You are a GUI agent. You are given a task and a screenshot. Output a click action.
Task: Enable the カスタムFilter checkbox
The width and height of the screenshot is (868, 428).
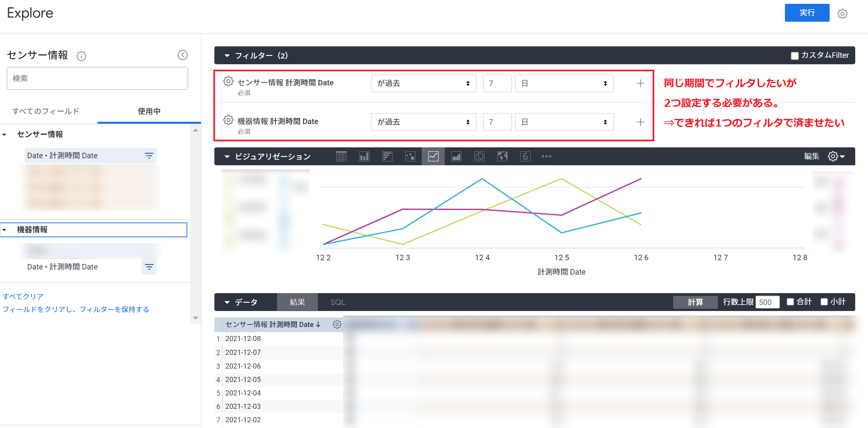coord(794,56)
